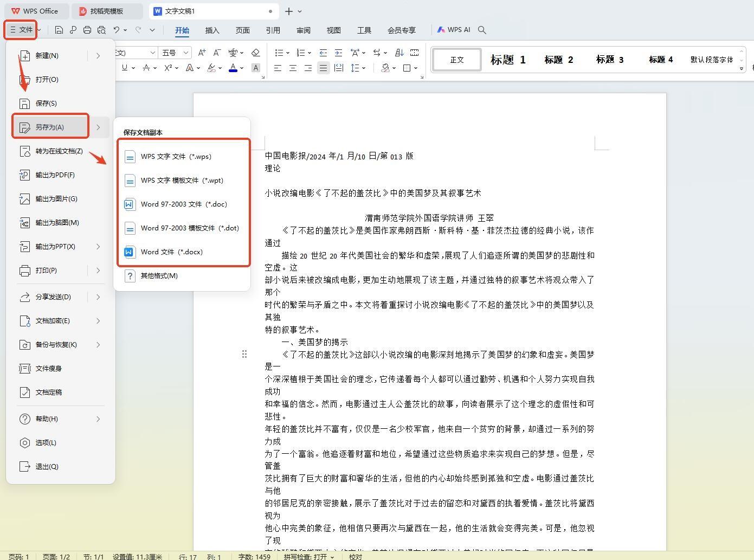754x560 pixels.
Task: Click the 输出为脑图 icon
Action: point(25,222)
